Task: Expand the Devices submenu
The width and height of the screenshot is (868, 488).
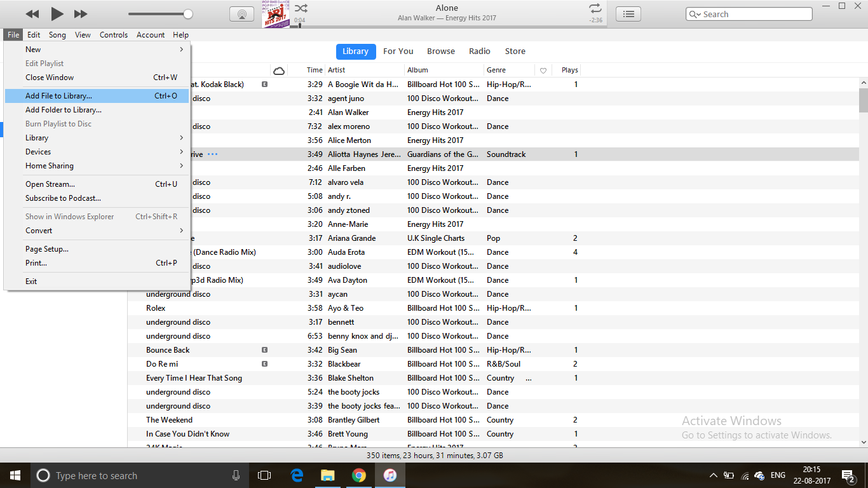Action: [97, 152]
